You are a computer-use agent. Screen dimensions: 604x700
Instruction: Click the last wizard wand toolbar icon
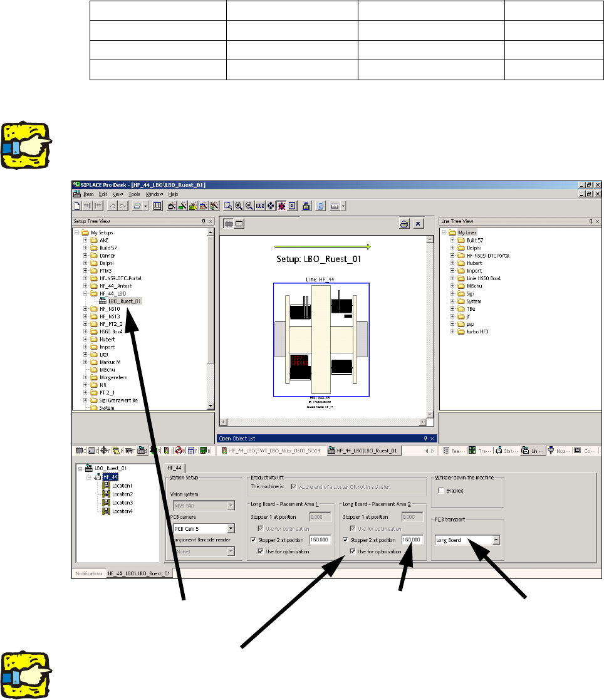click(x=214, y=206)
